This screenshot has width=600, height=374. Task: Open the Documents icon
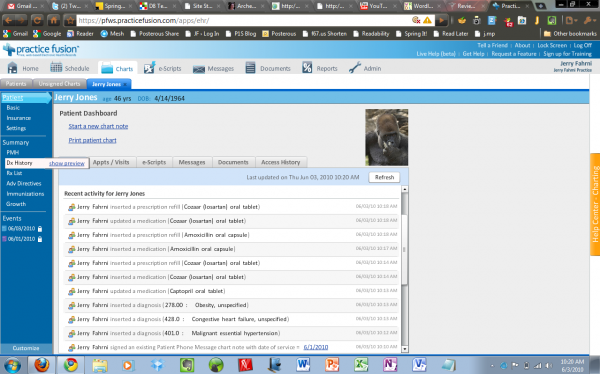(x=250, y=68)
